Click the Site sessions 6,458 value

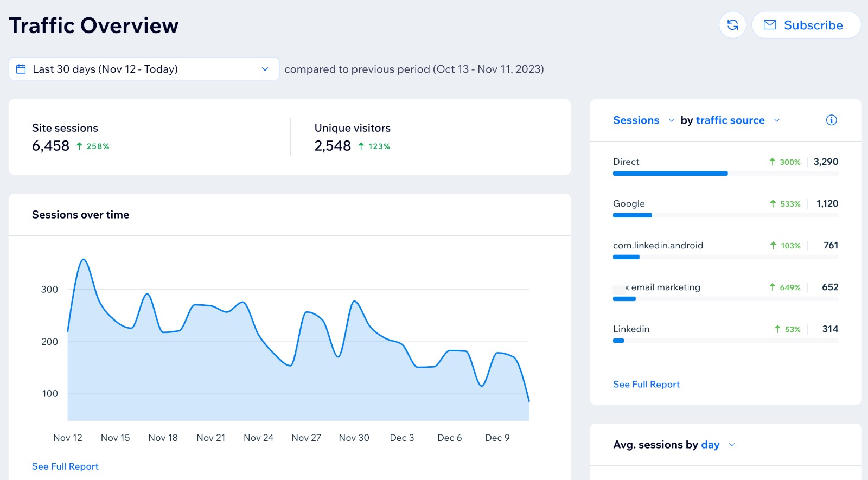pos(50,146)
